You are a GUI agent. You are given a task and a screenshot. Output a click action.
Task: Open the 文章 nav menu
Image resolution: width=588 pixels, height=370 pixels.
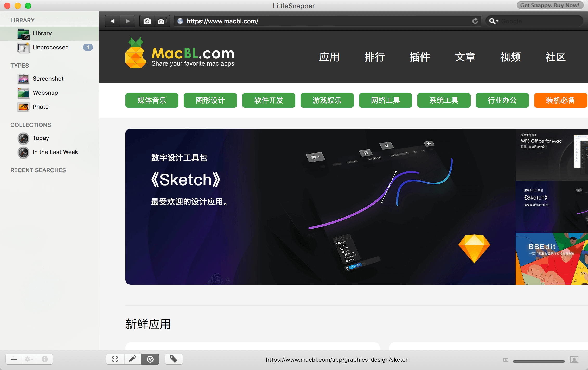(465, 57)
